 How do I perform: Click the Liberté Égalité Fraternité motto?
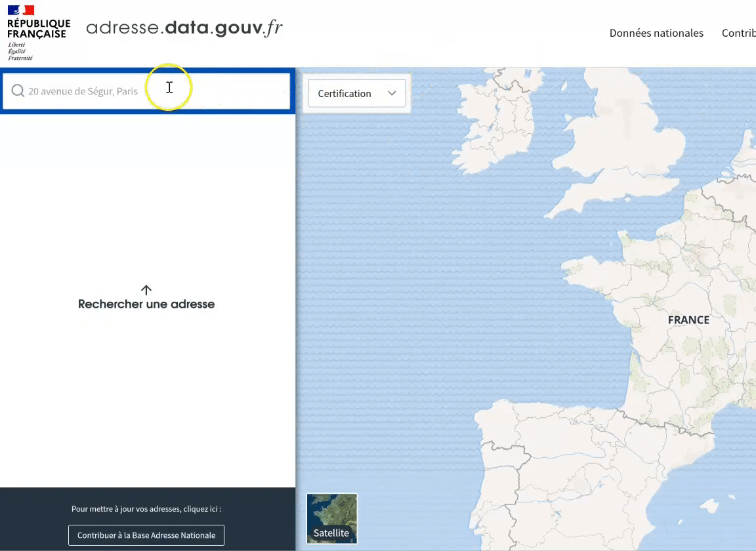[20, 51]
